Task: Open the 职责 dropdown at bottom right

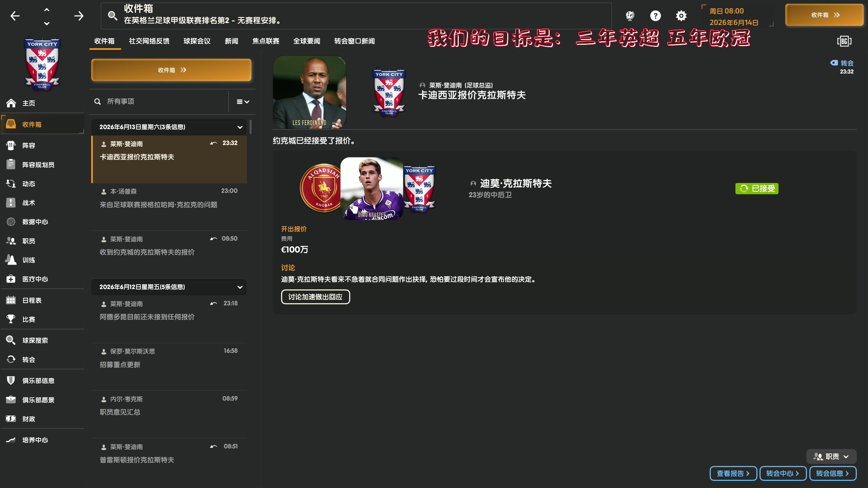Action: click(831, 456)
